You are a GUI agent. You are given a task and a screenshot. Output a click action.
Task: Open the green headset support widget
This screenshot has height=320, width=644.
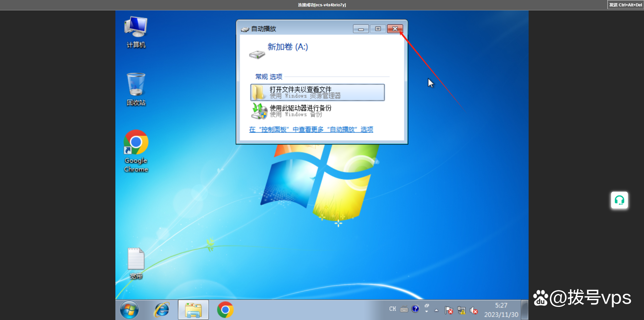619,200
